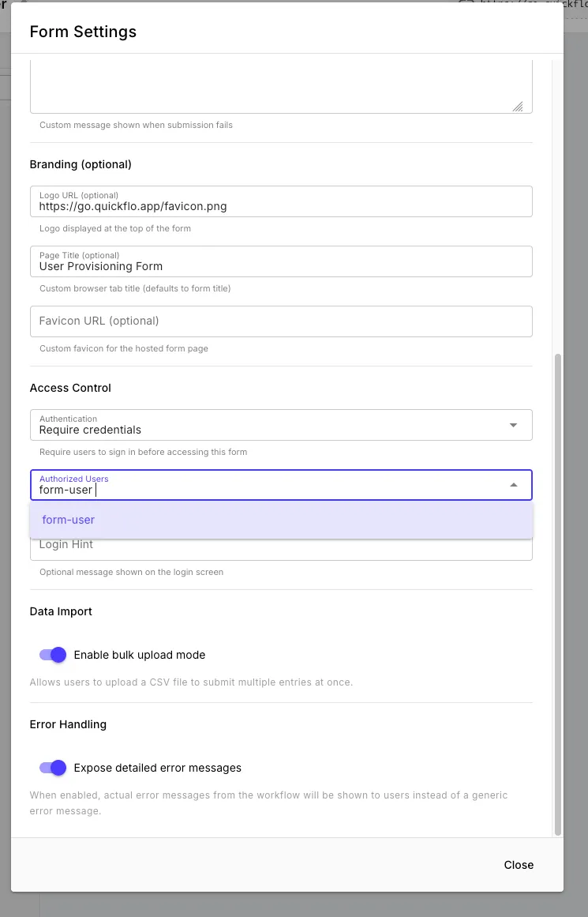Click the Close button

click(x=519, y=864)
